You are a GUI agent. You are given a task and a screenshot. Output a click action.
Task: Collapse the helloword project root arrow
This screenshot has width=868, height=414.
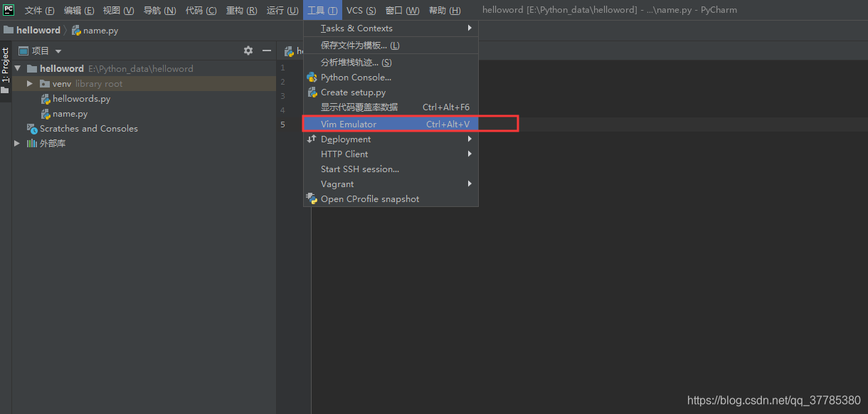(x=18, y=69)
